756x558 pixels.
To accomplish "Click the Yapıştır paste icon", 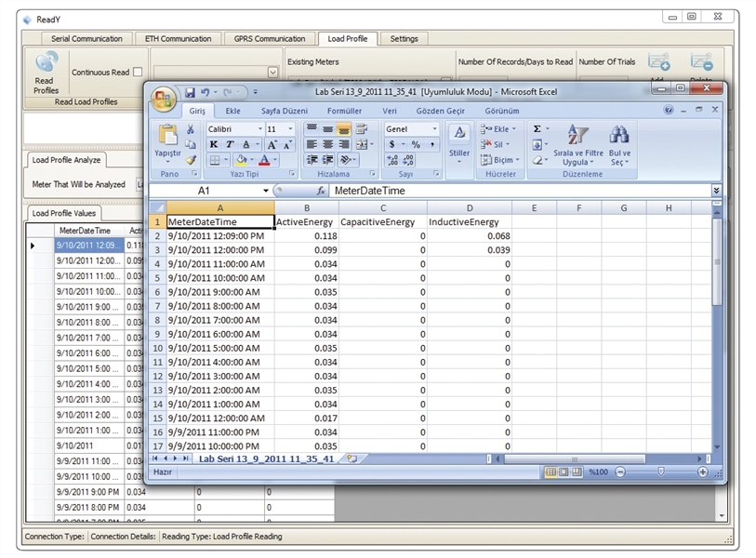I will [167, 135].
